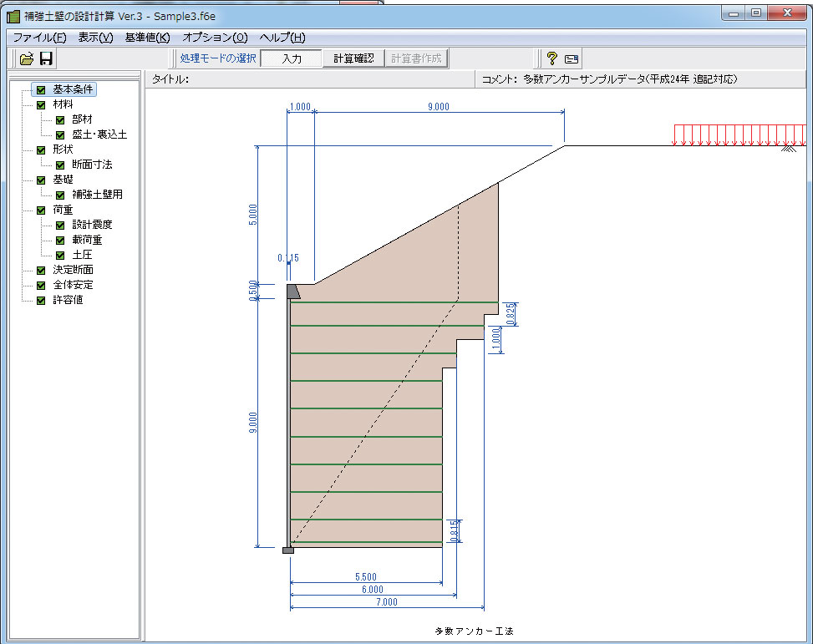This screenshot has width=813, height=644.
Task: Toggle the 土圧 checkbox
Action: click(60, 255)
